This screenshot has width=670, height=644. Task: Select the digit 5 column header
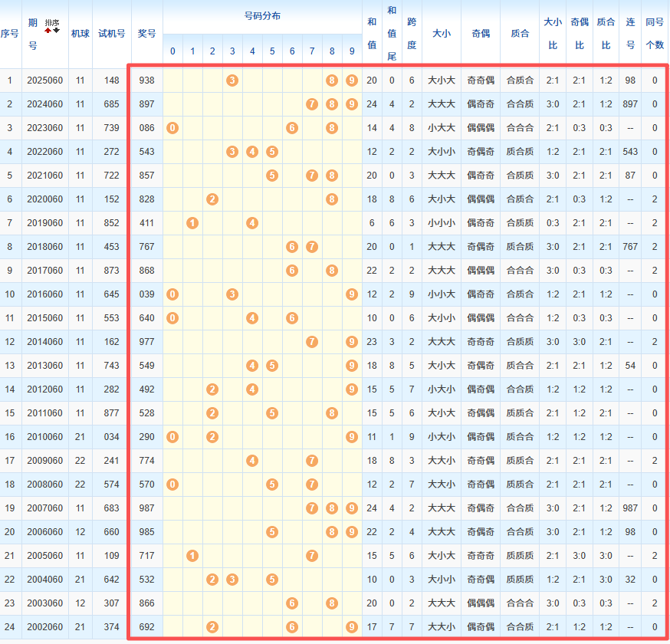point(272,51)
